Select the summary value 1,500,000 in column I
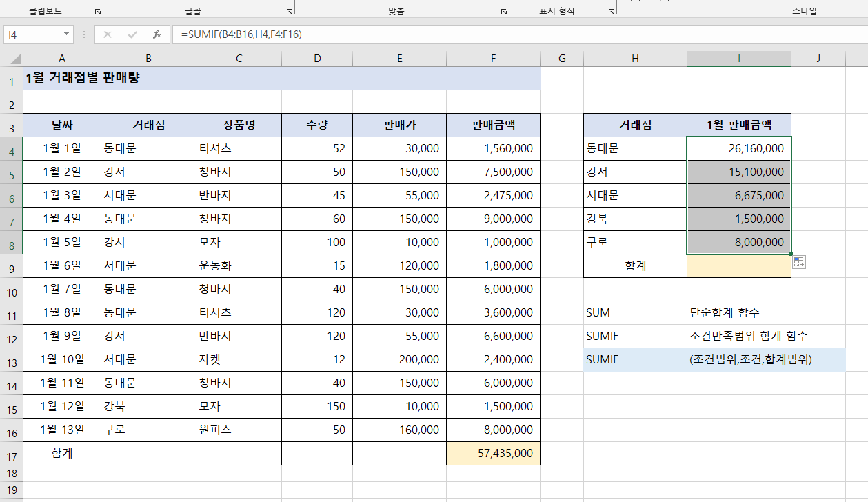The height and width of the screenshot is (502, 868). tap(738, 219)
